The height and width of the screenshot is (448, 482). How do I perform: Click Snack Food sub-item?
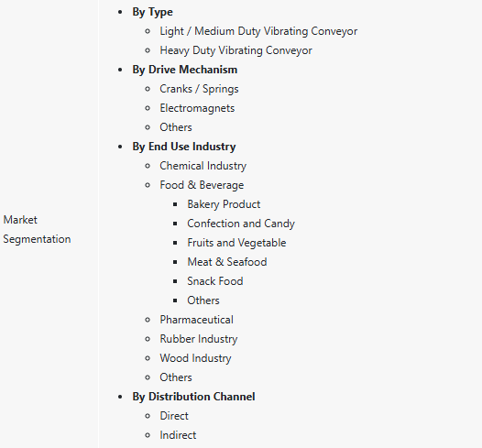pos(215,281)
